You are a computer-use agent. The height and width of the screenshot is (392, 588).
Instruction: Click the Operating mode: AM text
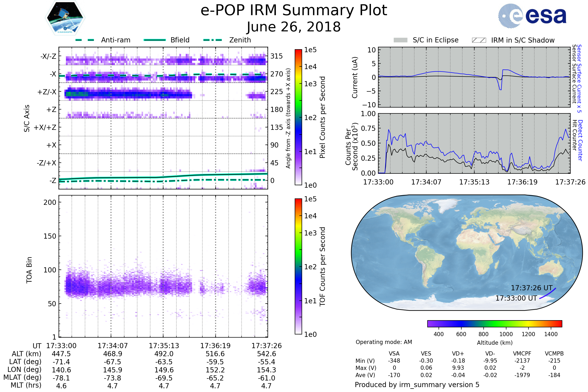(384, 342)
